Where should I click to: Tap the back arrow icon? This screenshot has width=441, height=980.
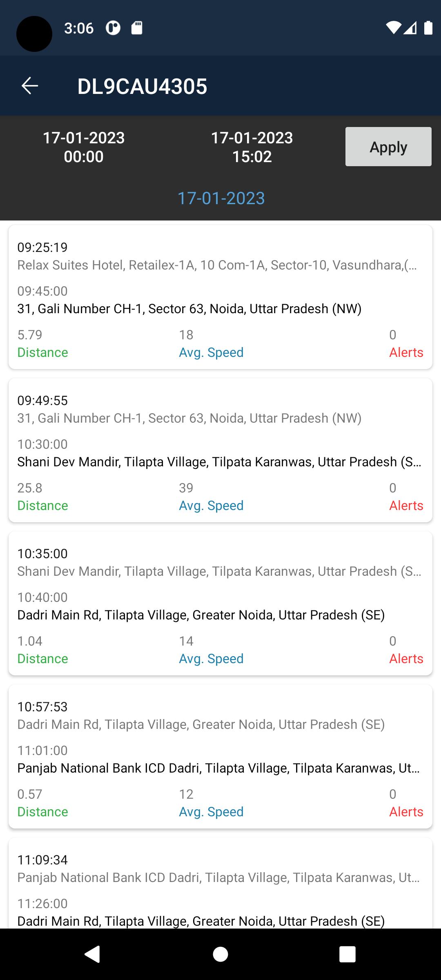[30, 86]
